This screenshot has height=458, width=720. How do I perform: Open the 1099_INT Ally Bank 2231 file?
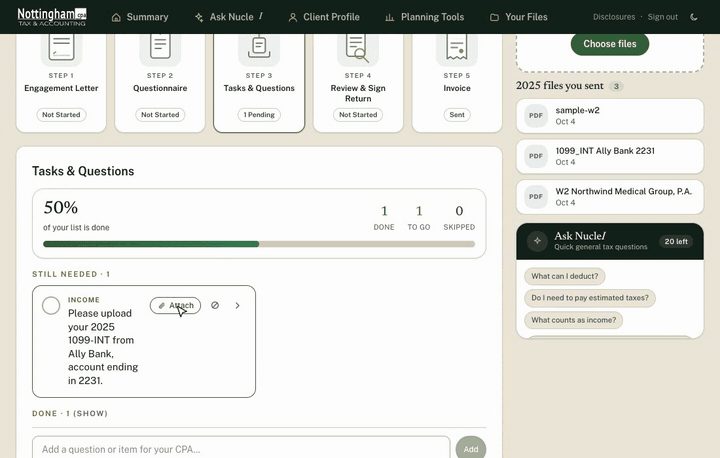click(610, 156)
